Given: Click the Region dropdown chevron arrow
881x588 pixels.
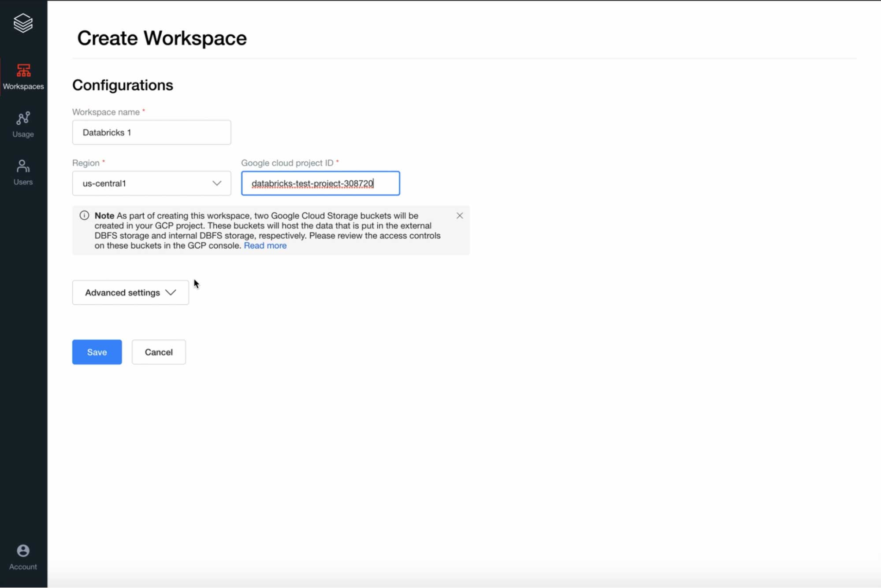Looking at the screenshot, I should click(x=216, y=183).
